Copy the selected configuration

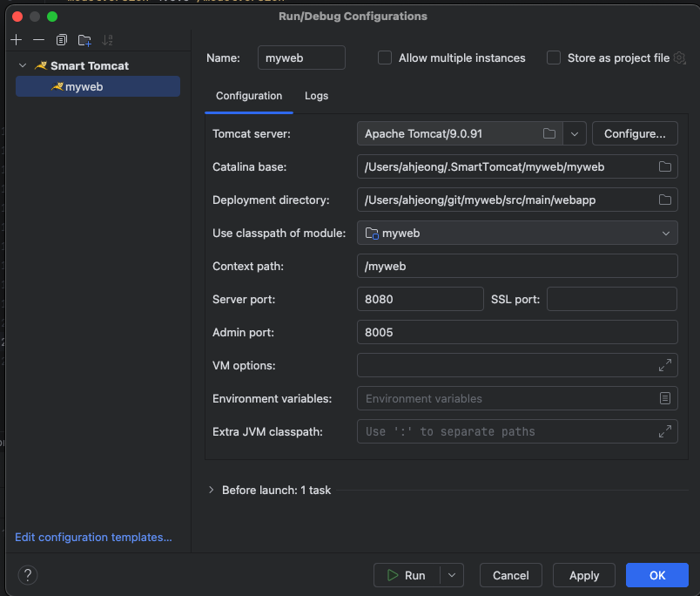coord(61,40)
